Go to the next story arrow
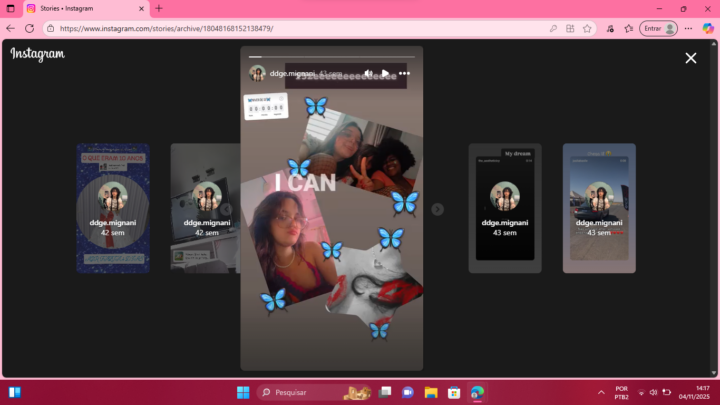Image resolution: width=720 pixels, height=405 pixels. tap(437, 209)
